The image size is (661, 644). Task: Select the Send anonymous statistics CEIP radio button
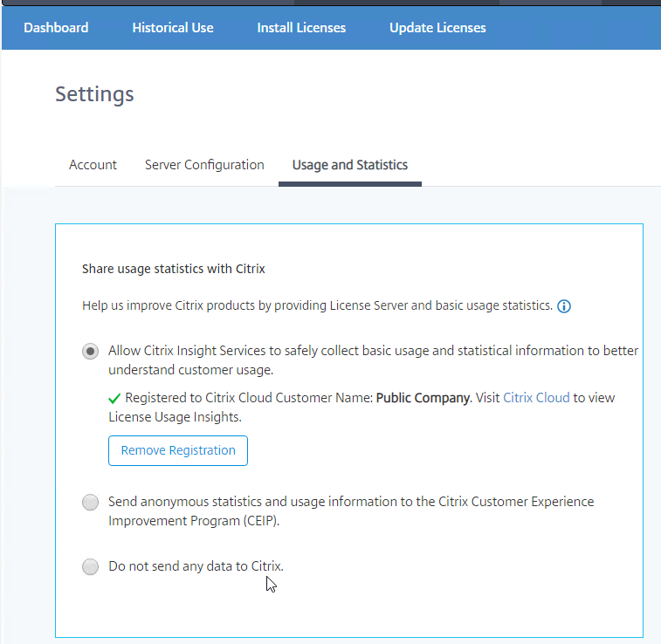(90, 502)
